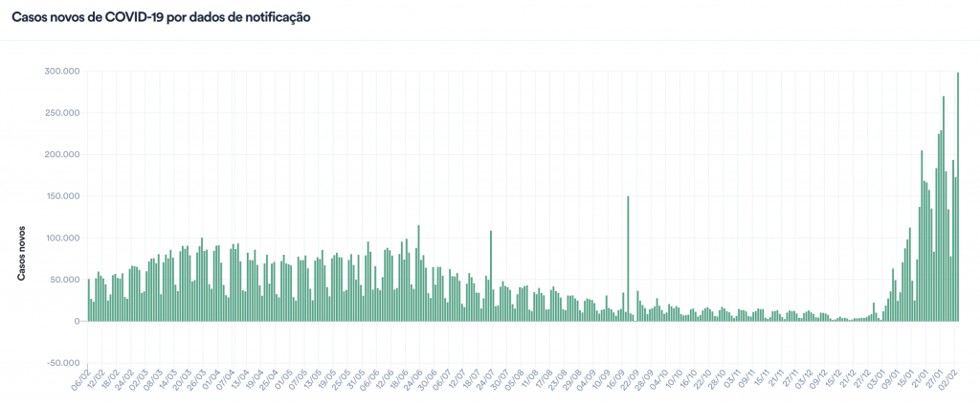Viewport: 980px width, 407px height.
Task: Select the bar reaching 100.000 near 26/03
Action: pos(202,280)
